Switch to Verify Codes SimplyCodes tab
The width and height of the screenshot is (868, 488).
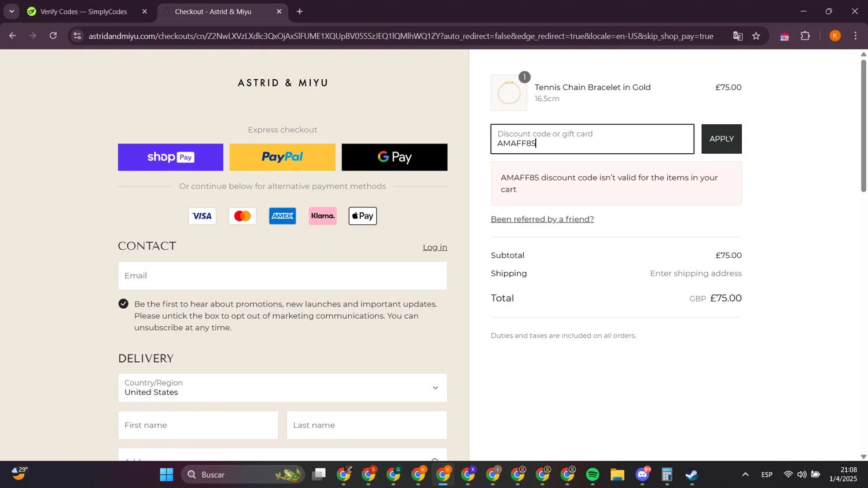(83, 12)
